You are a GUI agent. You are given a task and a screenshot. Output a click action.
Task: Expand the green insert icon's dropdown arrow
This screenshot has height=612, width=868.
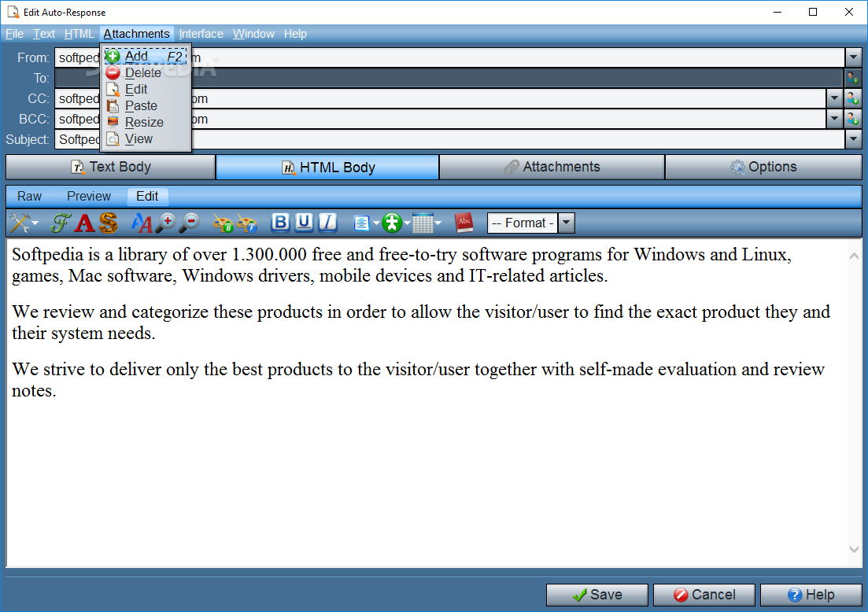pyautogui.click(x=407, y=223)
